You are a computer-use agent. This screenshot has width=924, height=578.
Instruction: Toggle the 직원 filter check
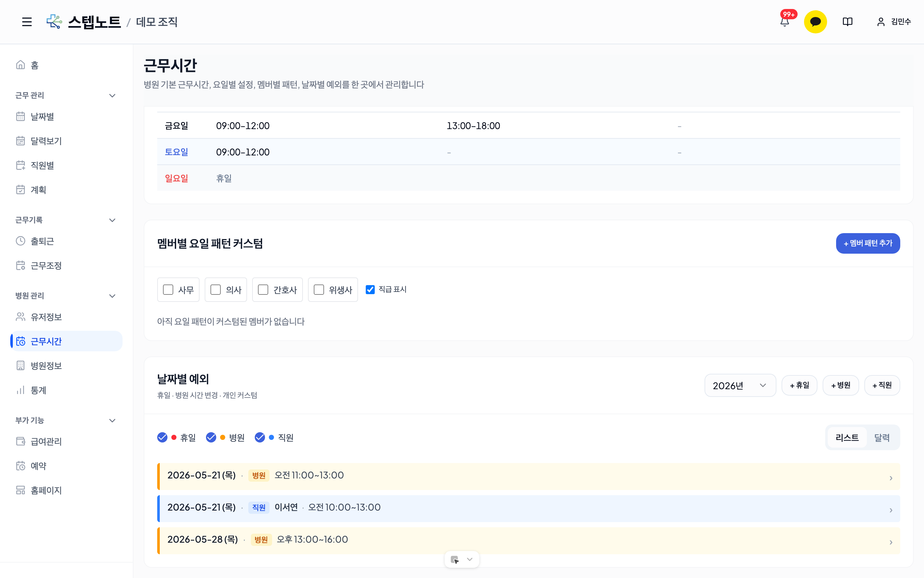point(260,437)
